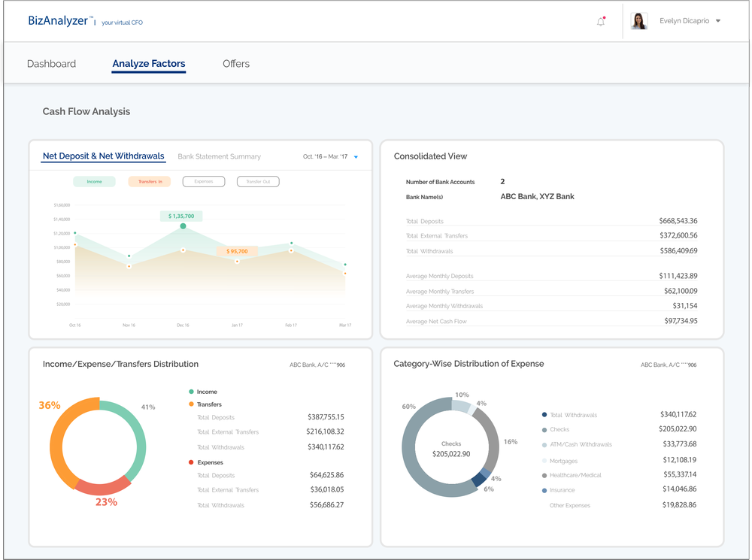Viewport: 752px width, 560px height.
Task: Switch to the Dashboard tab
Action: (x=51, y=64)
